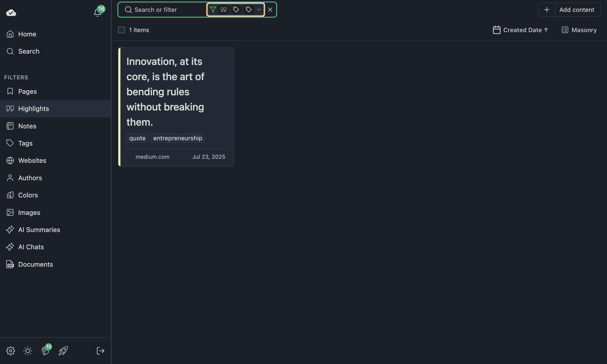
Task: Open the notifications bell
Action: pos(98,12)
